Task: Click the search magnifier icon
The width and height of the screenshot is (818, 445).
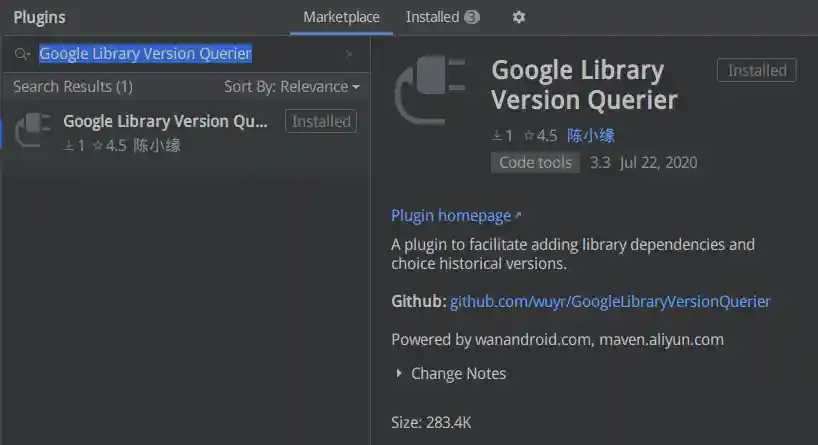Action: 22,54
